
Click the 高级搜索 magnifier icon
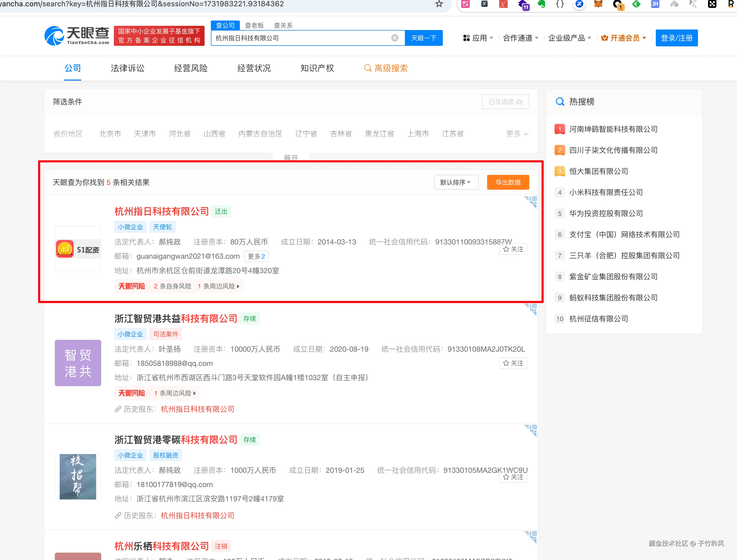368,68
